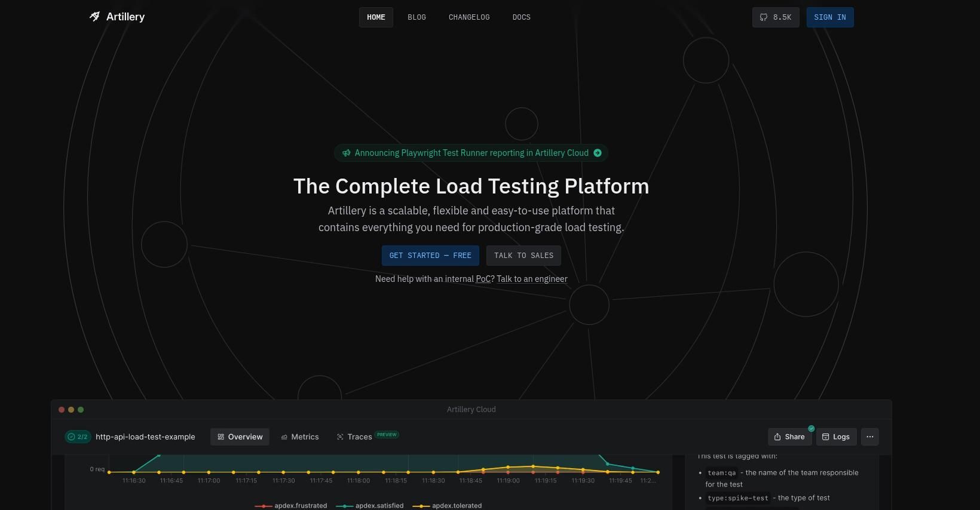Click the PREVIEW badge next to Traces
The height and width of the screenshot is (510, 980).
(x=387, y=434)
